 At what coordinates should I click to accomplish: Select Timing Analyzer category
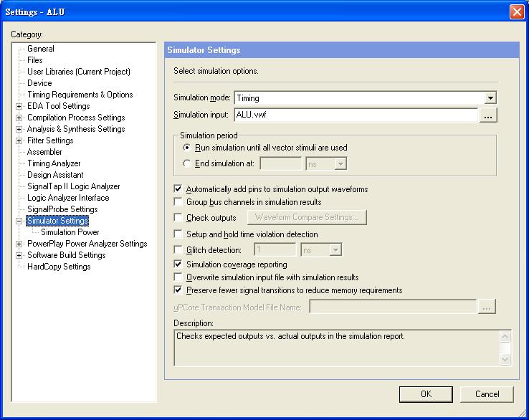click(54, 163)
